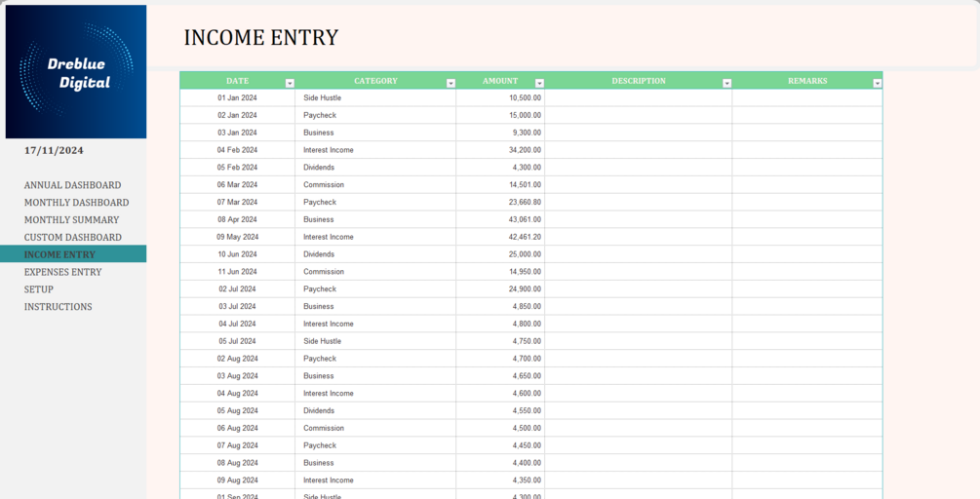Open the AMOUNT column filter dropdown
The width and height of the screenshot is (980, 499).
point(540,83)
